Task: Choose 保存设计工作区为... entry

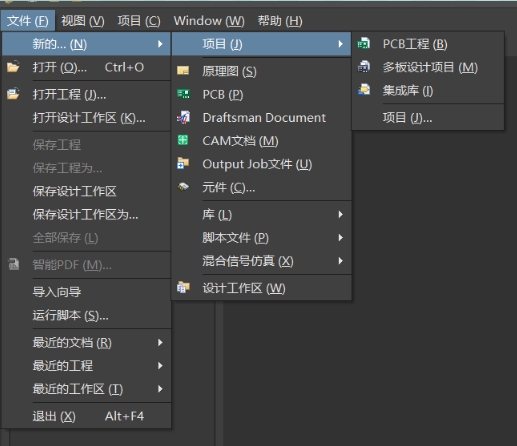Action: pyautogui.click(x=86, y=215)
